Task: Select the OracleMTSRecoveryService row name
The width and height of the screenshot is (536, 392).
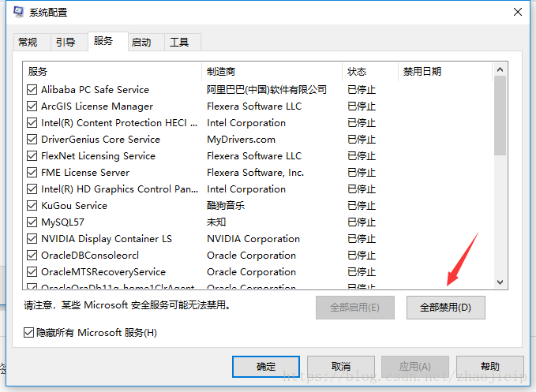Action: (x=103, y=272)
